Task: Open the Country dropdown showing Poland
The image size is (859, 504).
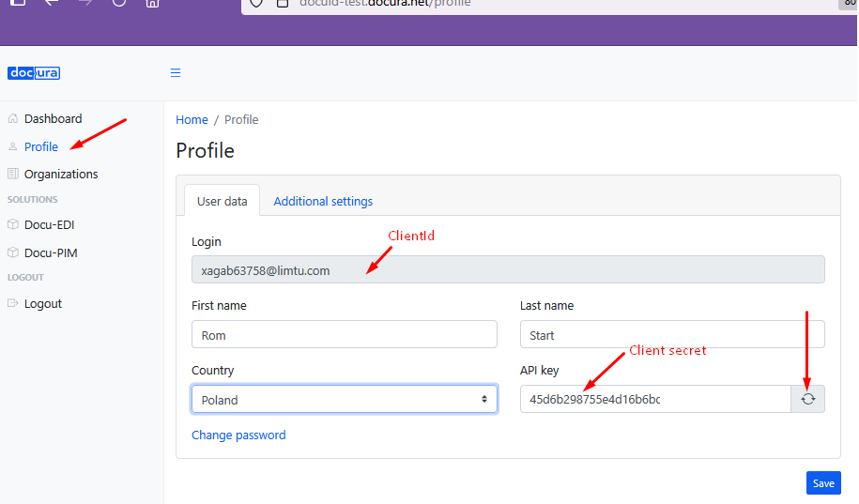Action: [x=344, y=399]
